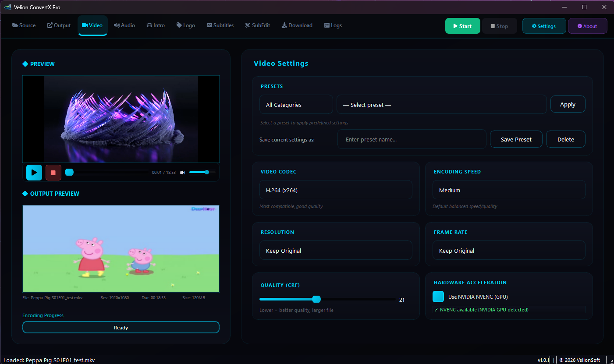Viewport: 614px width, 364px height.
Task: Click the output preview Peppa Pig frame
Action: [x=121, y=248]
